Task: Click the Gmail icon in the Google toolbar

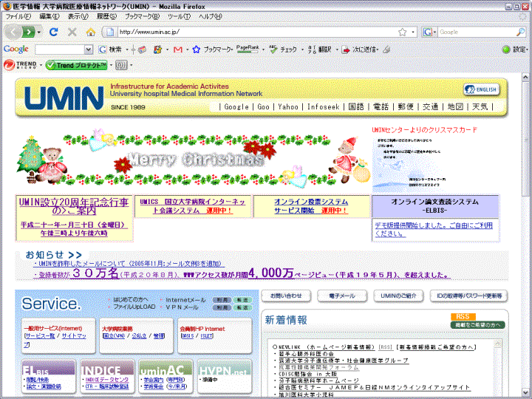Action: pos(177,50)
